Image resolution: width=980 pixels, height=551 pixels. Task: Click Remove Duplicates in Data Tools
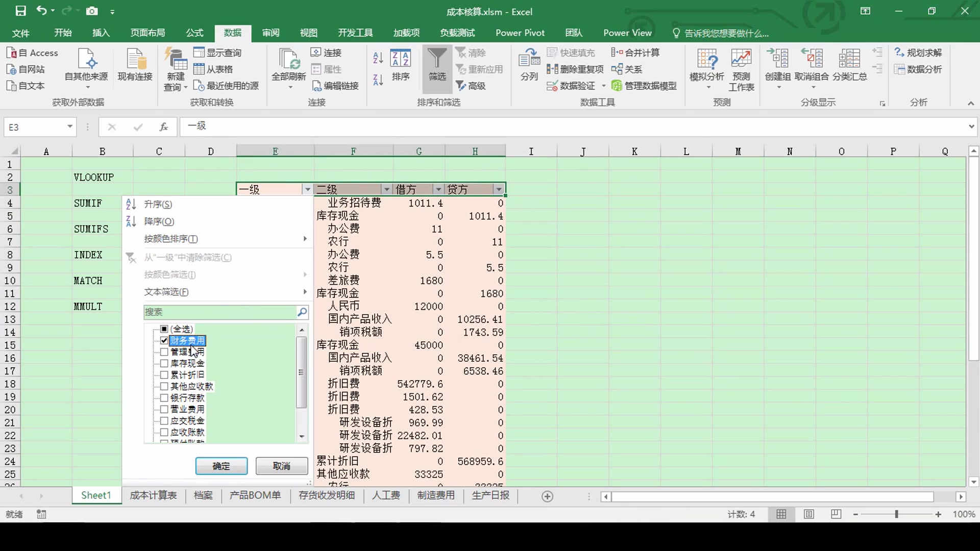[575, 69]
